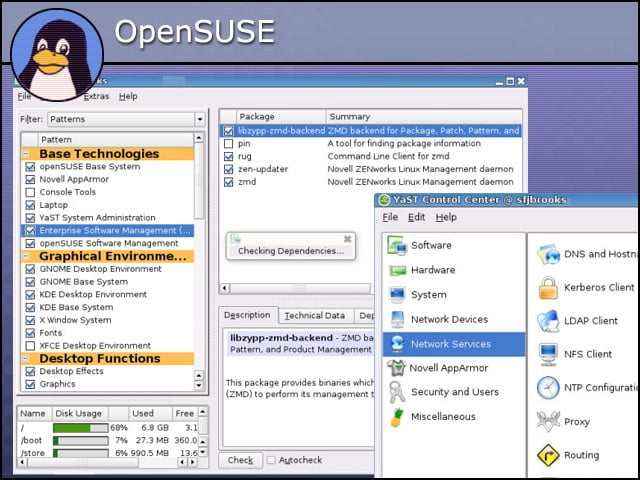Screen dimensions: 640x480
Task: Open the Help menu in package manager
Action: point(128,97)
